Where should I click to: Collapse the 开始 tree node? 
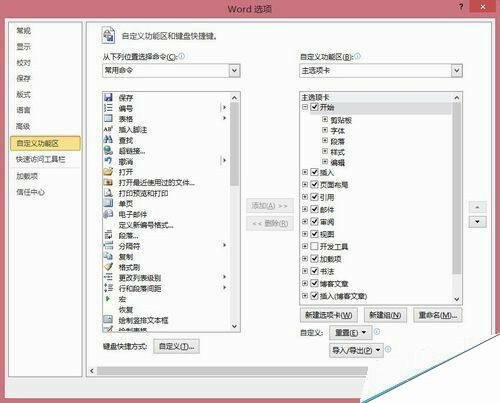click(305, 107)
